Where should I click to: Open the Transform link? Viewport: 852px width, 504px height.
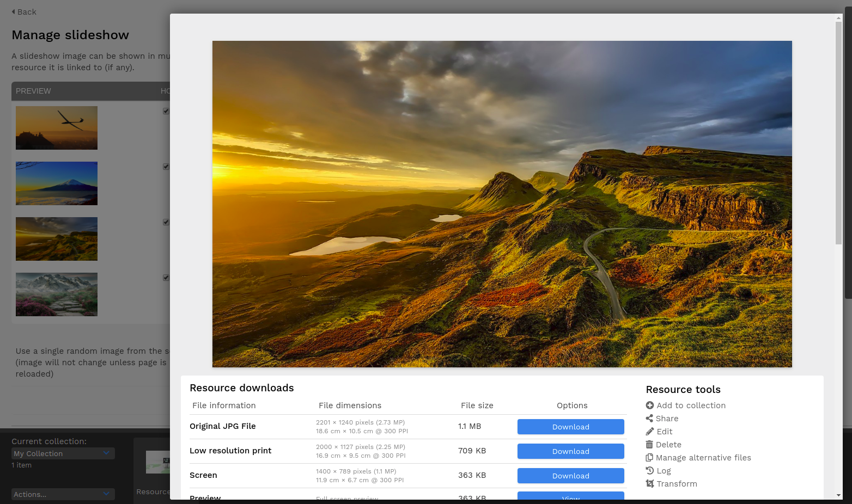[677, 484]
